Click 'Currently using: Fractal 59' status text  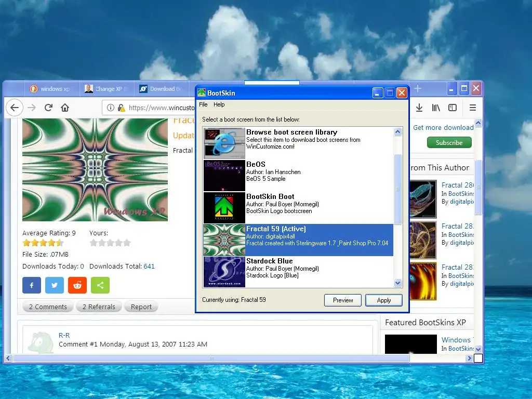point(234,300)
